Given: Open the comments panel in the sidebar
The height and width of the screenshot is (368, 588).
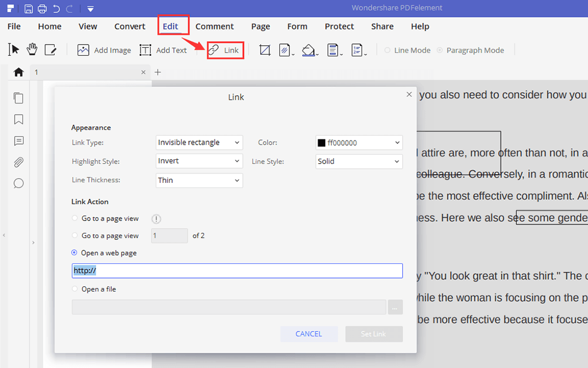Looking at the screenshot, I should (18, 141).
